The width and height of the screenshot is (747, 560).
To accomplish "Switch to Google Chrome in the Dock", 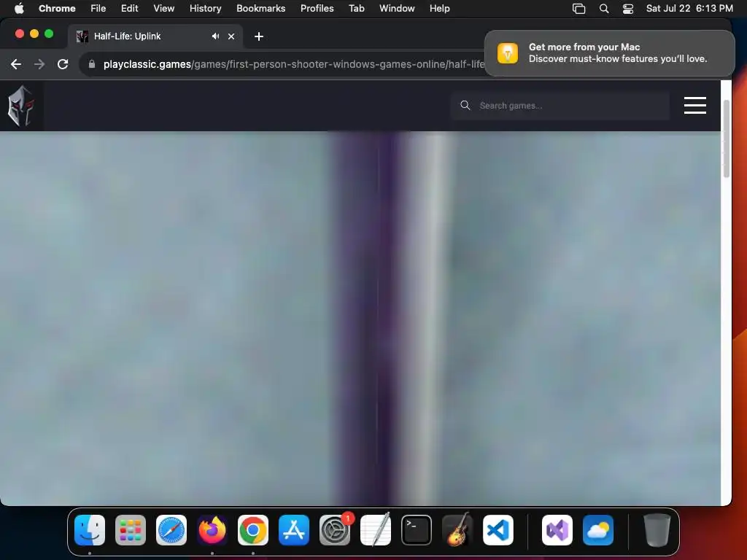I will 253,530.
